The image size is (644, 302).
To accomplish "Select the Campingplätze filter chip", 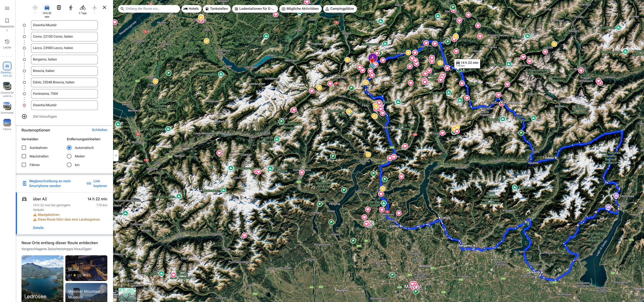I will click(339, 9).
